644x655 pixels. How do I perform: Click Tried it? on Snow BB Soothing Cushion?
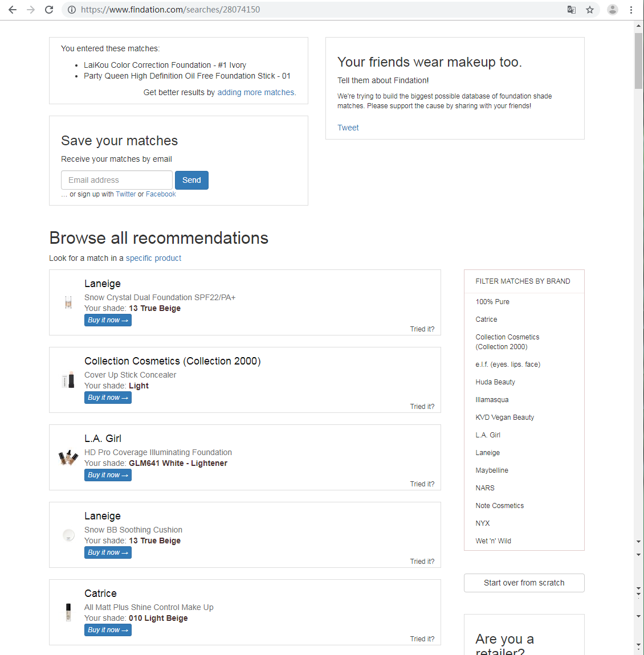click(x=422, y=562)
